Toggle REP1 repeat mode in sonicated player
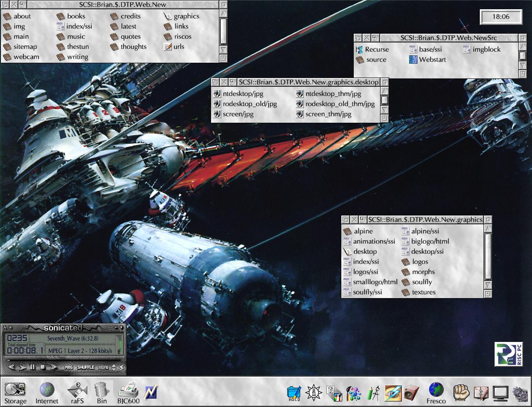Viewport: 532px width, 407px height. tap(103, 367)
